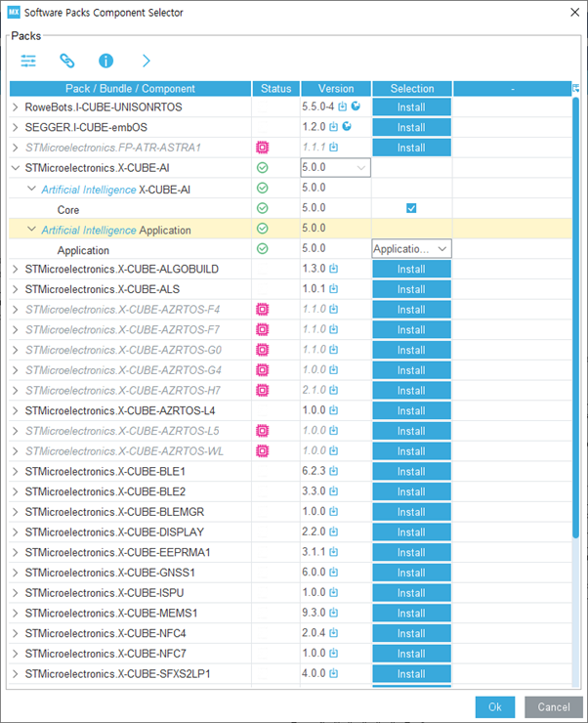
Task: Click download icon next to X-CUBE-BLE1 version 6.2.3
Action: [334, 471]
